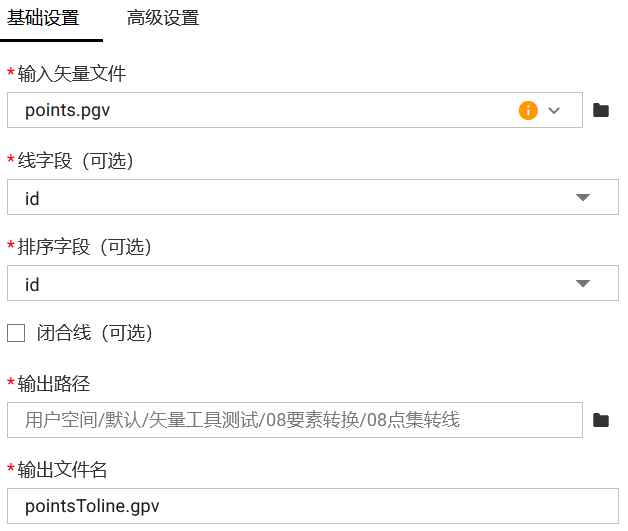Click the 输出路径 label
Image resolution: width=628 pixels, height=531 pixels.
coord(55,384)
